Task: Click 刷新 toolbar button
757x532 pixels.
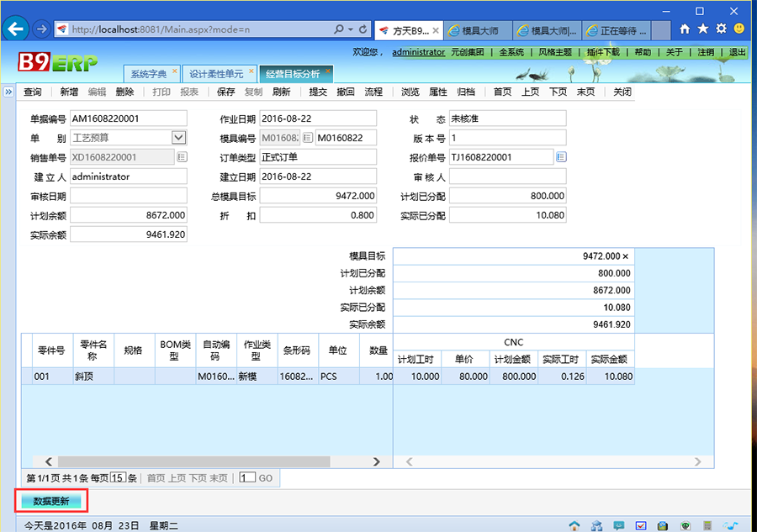Action: [x=282, y=92]
